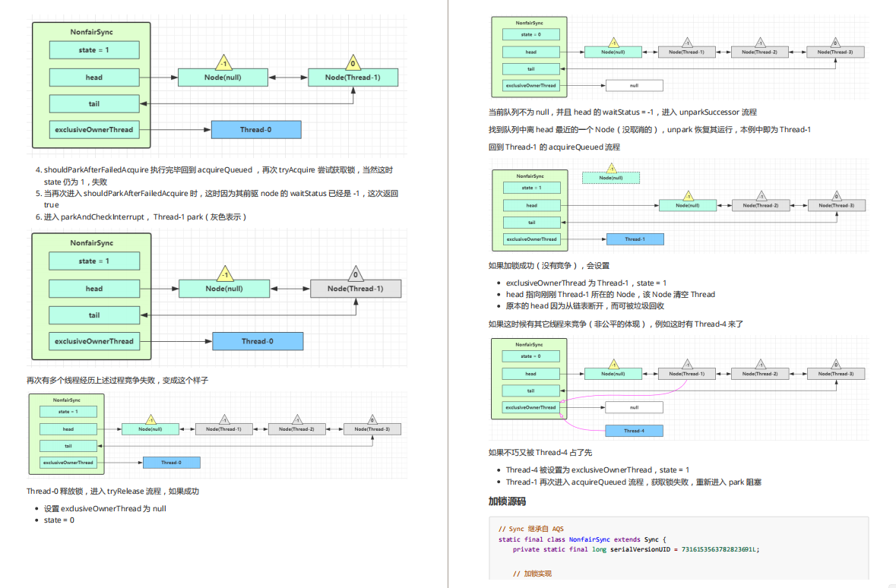Click the green Node(Thread-1) box
This screenshot has height=588, width=896.
tap(353, 77)
